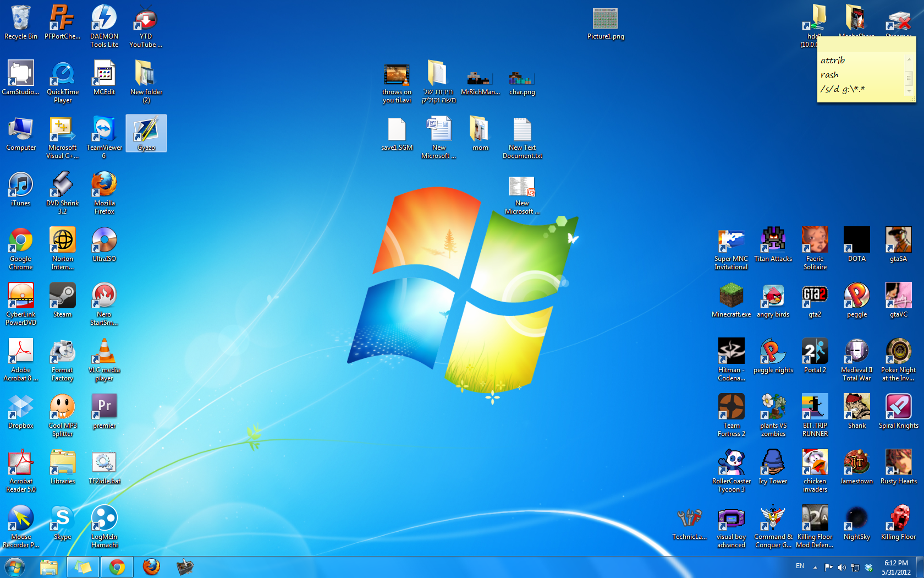
Task: Open Chrome from the taskbar
Action: 117,567
